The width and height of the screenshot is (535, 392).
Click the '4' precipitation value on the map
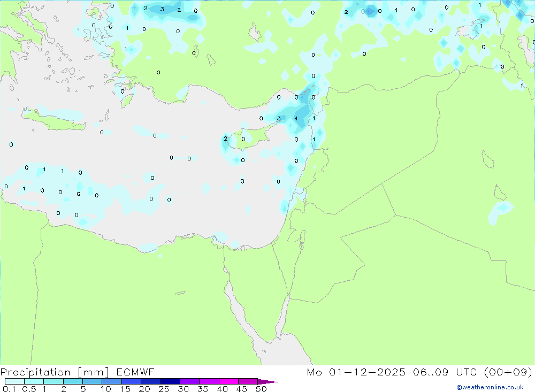(x=296, y=118)
